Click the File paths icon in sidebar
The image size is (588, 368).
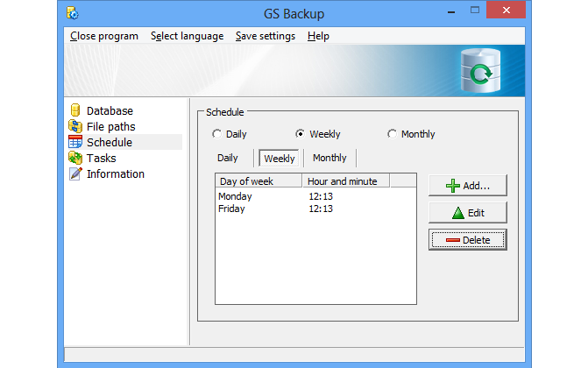click(75, 127)
